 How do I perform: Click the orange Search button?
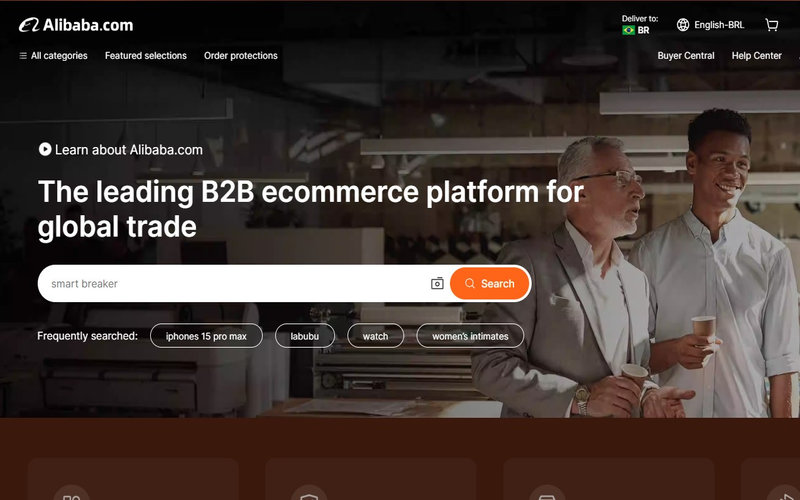point(490,283)
